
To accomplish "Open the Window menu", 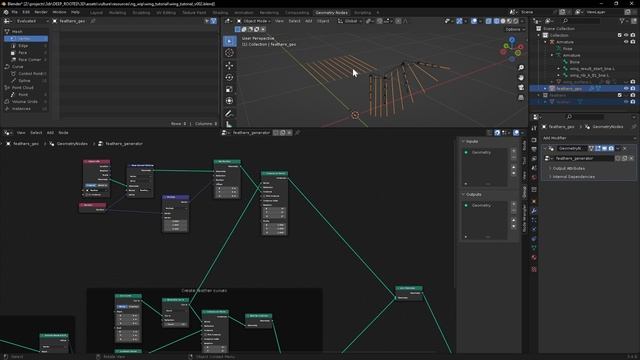I will [59, 12].
